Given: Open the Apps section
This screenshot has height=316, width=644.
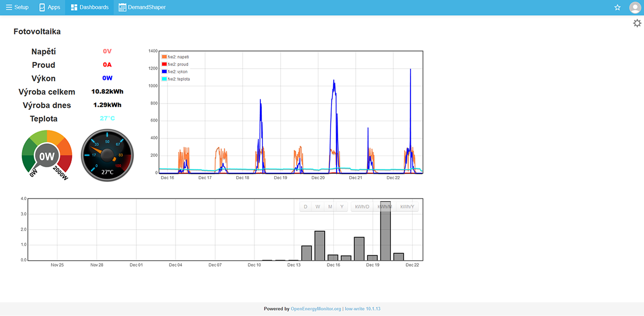Looking at the screenshot, I should [x=49, y=8].
